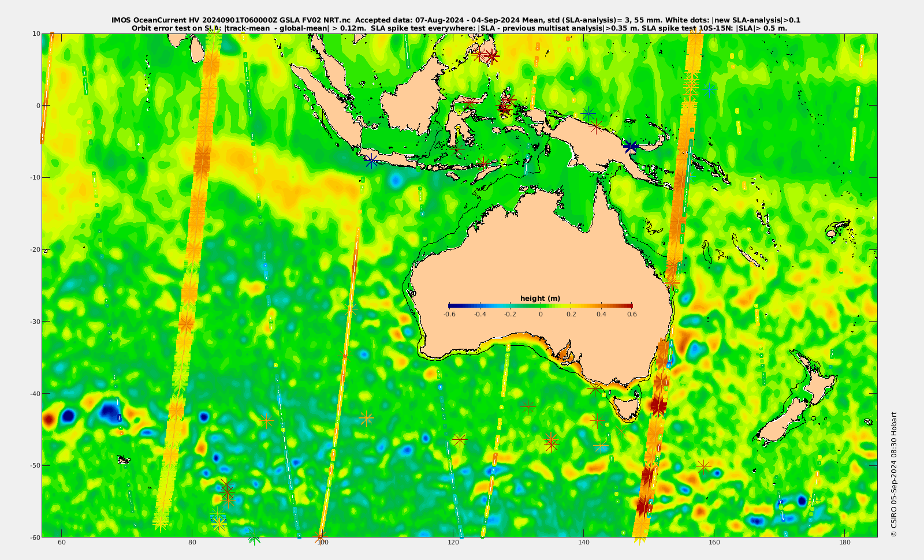Click the longitude axis label 180
924x560 pixels.
tap(845, 543)
